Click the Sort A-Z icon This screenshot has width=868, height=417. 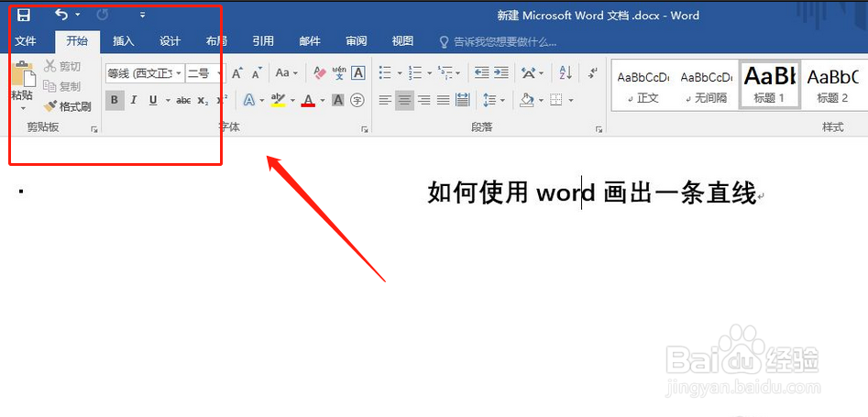[x=566, y=72]
